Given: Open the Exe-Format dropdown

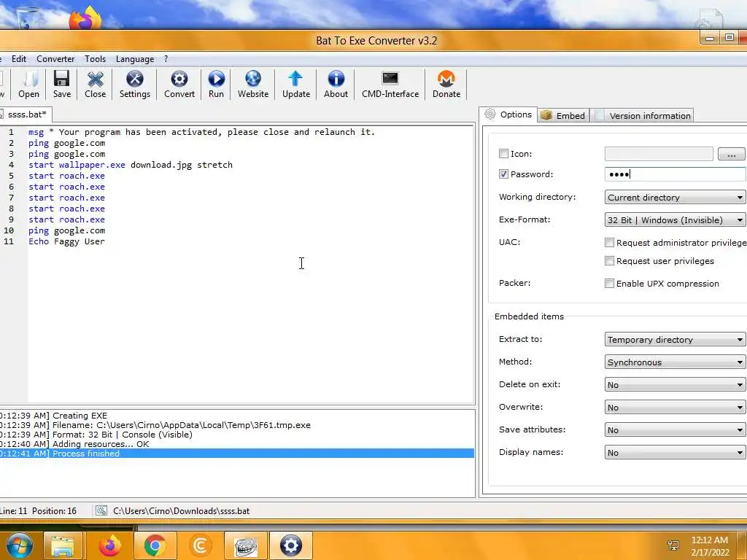Looking at the screenshot, I should point(675,220).
